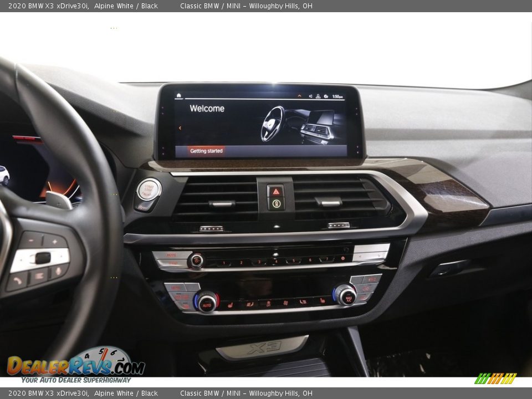Image resolution: width=532 pixels, height=399 pixels.
Task: Click the passenger airflow distribution button
Action: [303, 301]
